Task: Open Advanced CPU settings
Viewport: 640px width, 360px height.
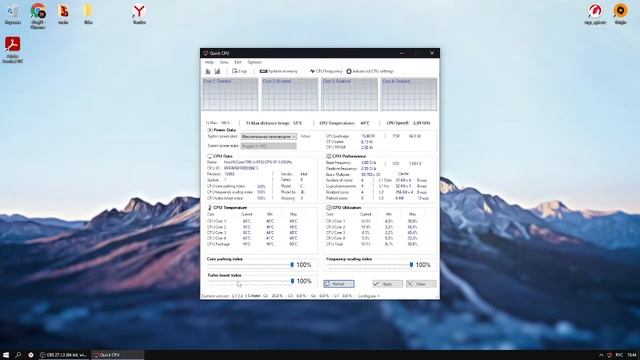Action: tap(370, 71)
